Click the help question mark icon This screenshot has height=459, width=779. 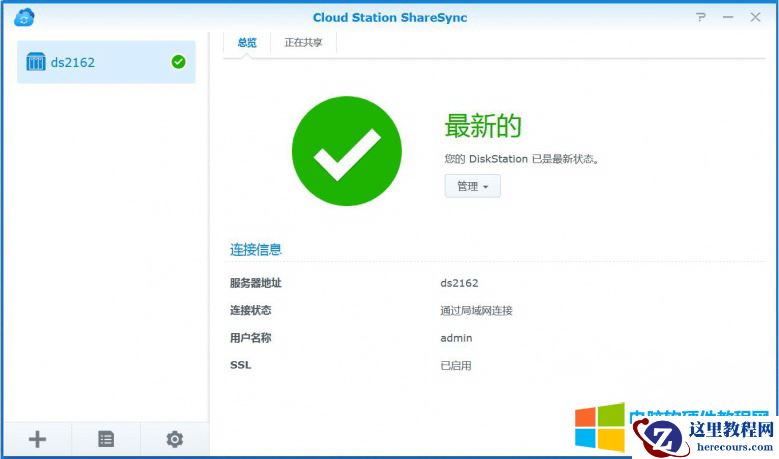point(702,17)
